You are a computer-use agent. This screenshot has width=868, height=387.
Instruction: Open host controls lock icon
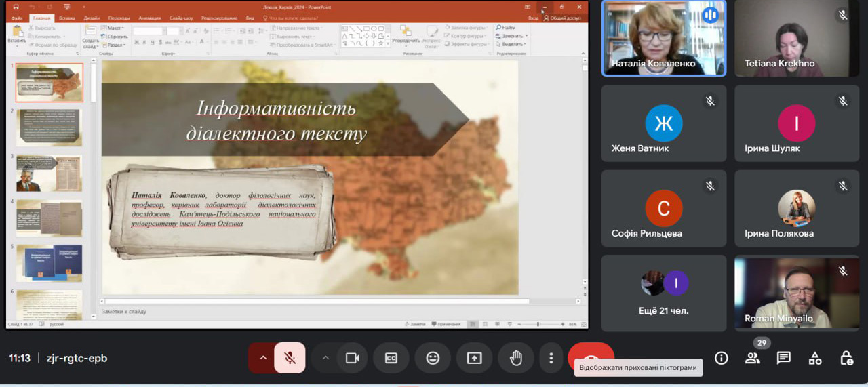pos(846,359)
